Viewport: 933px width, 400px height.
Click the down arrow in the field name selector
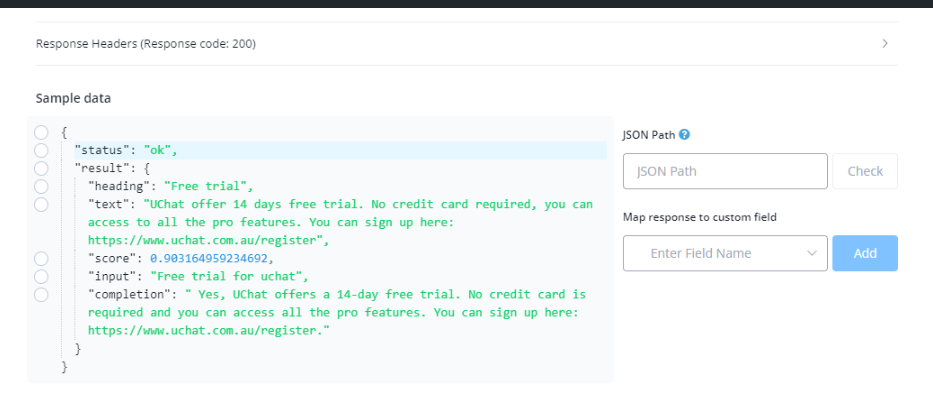pyautogui.click(x=811, y=254)
